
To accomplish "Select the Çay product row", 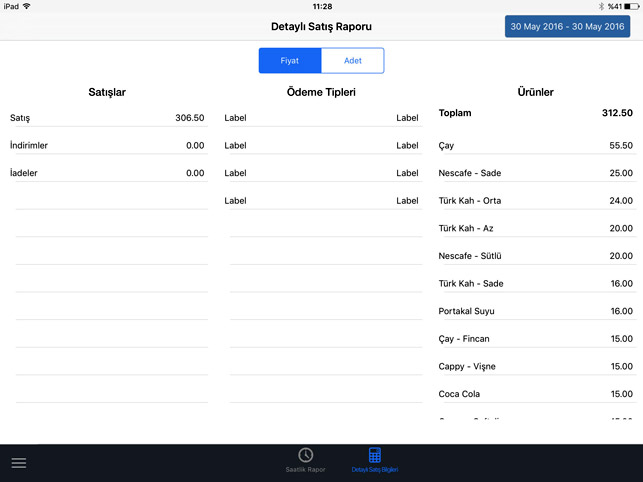I will point(535,146).
